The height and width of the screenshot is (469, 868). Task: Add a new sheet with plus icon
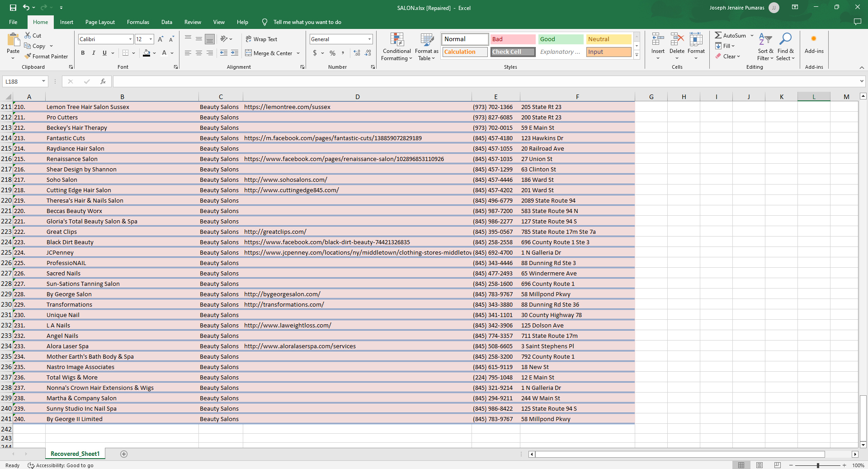(124, 454)
